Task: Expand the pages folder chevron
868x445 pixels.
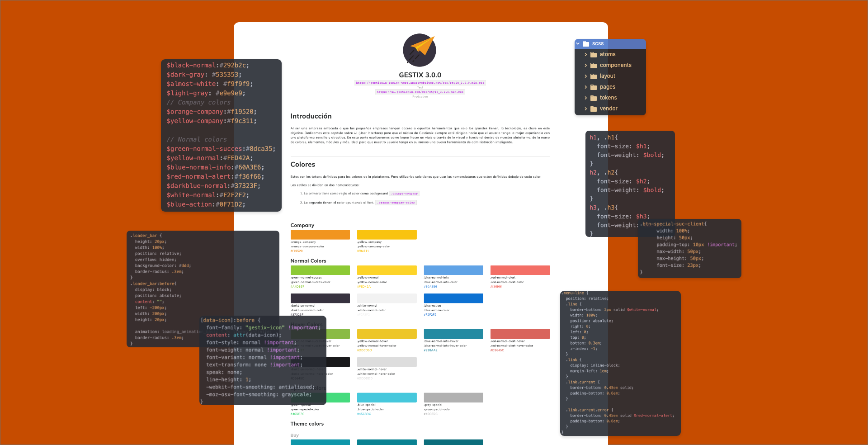Action: pyautogui.click(x=586, y=87)
